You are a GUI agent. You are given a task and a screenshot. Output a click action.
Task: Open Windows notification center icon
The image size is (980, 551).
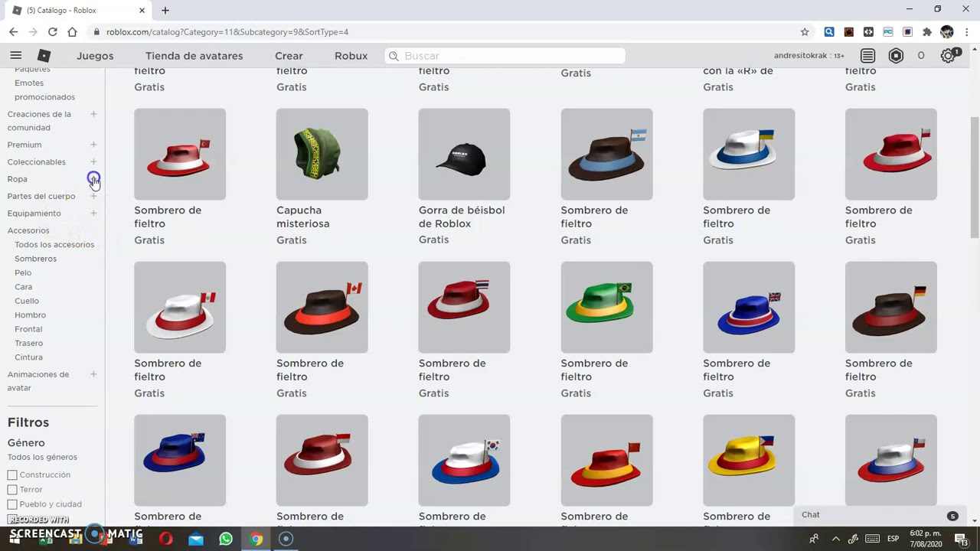tap(962, 539)
